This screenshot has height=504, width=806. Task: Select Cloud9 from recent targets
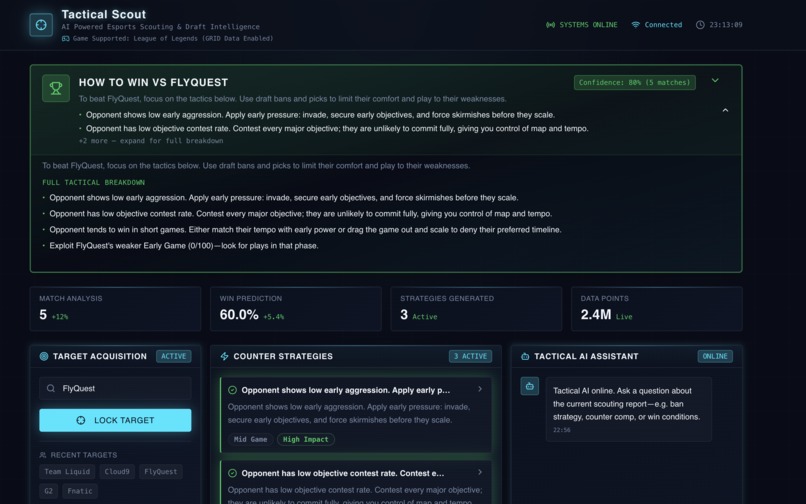pyautogui.click(x=117, y=472)
